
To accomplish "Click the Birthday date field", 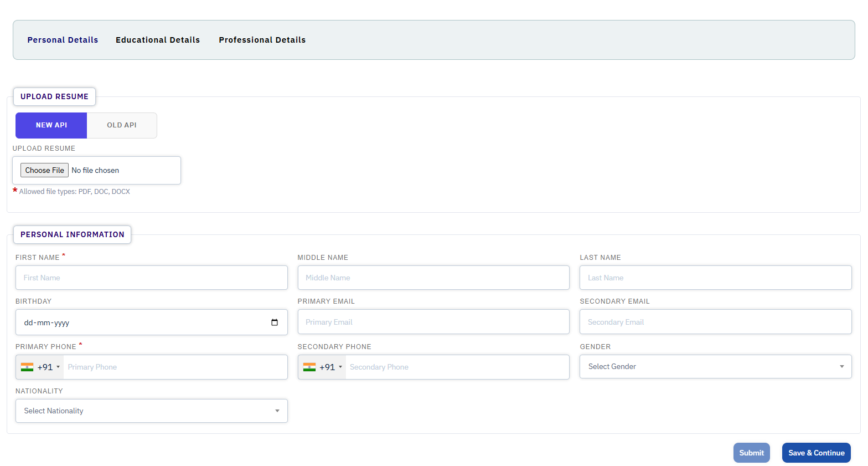I will pyautogui.click(x=152, y=322).
